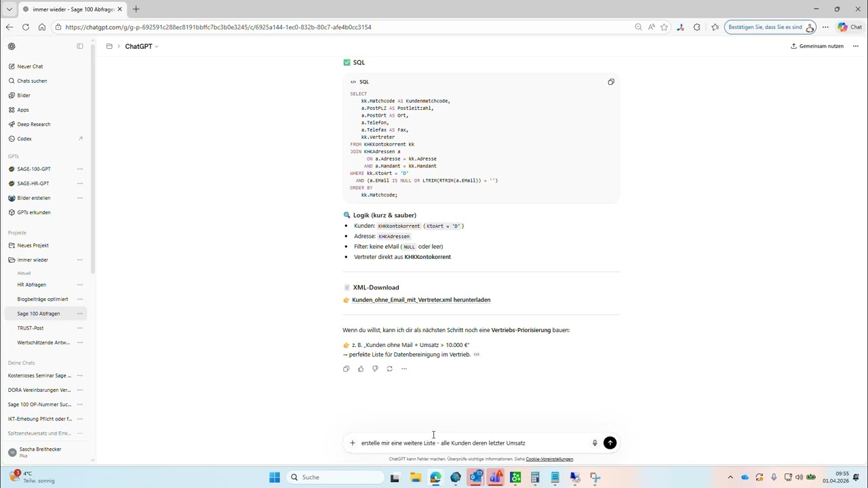This screenshot has height=488, width=868.
Task: Collapse the ChatGPT sidebar
Action: [80, 46]
